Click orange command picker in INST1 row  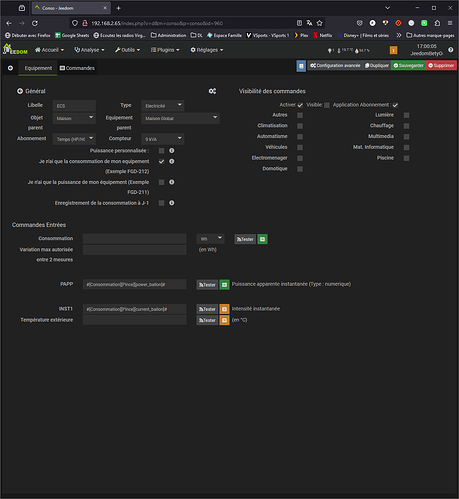click(x=224, y=309)
